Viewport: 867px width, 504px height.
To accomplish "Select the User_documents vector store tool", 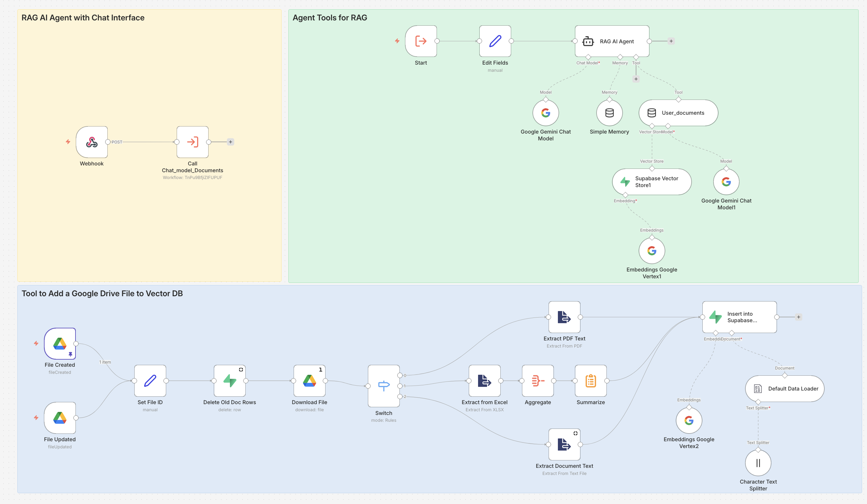I will [x=678, y=113].
